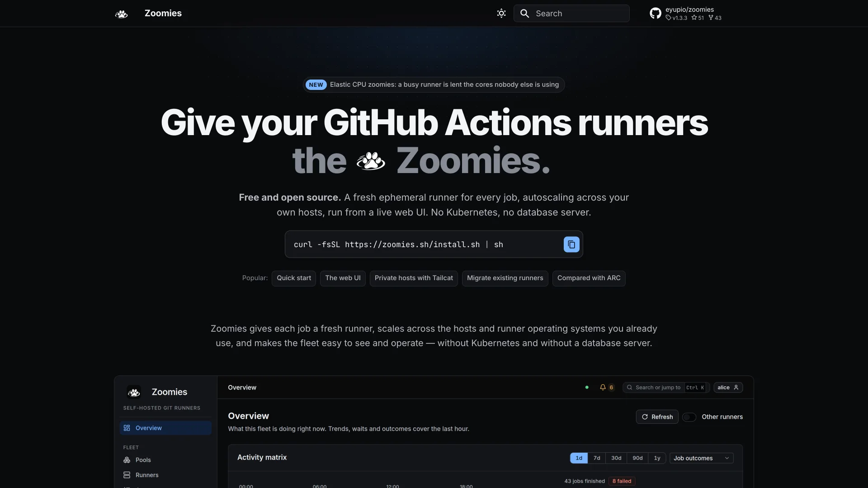Open Pools in the dashboard sidebar
The image size is (868, 488).
[165, 460]
